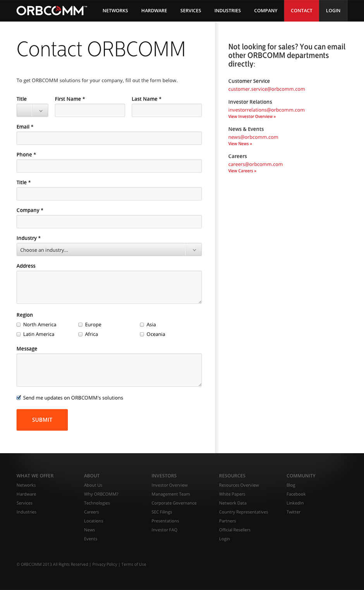Open the View Careers link
This screenshot has width=364, height=590.
(242, 171)
